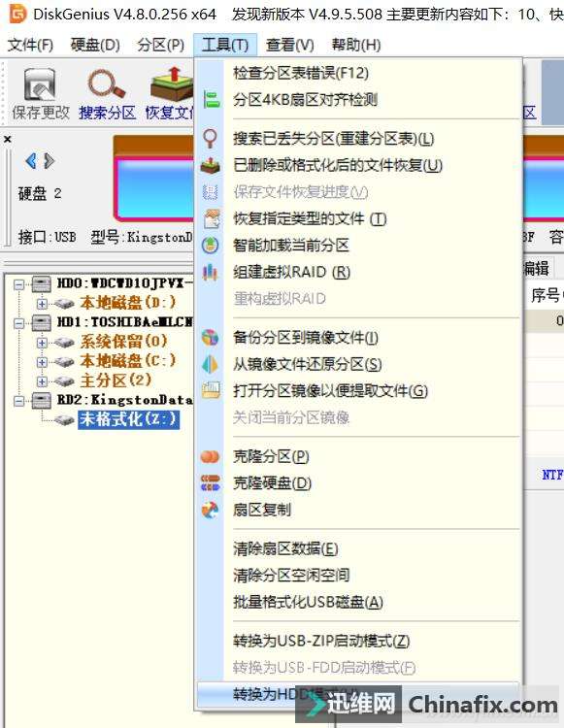Click the Save Changes (保存更改) toolbar icon
This screenshot has height=728, width=564.
coord(40,84)
